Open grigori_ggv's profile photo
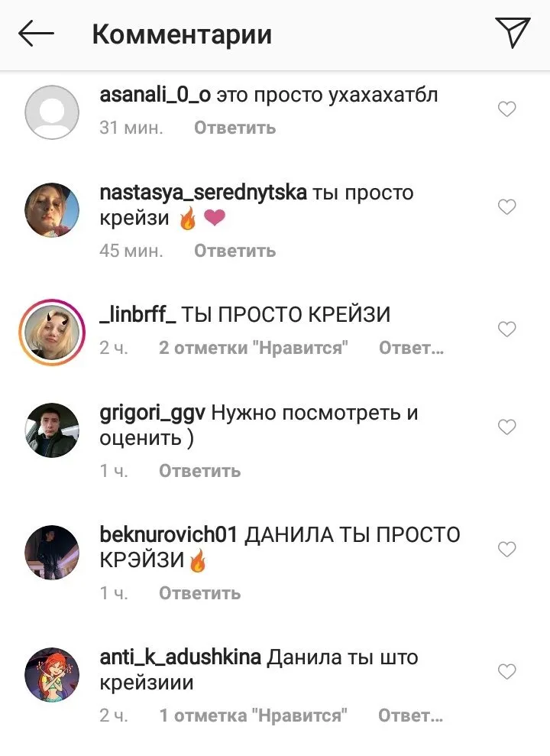The image size is (550, 756). click(x=52, y=430)
